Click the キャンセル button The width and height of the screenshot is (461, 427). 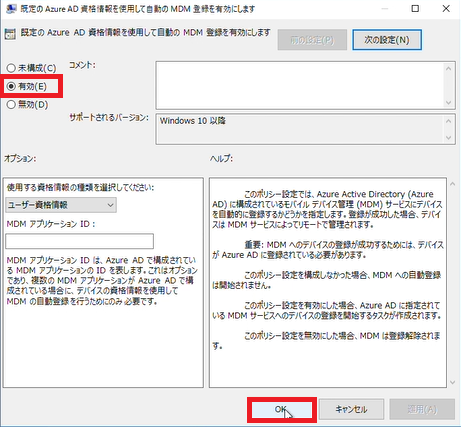pyautogui.click(x=351, y=409)
